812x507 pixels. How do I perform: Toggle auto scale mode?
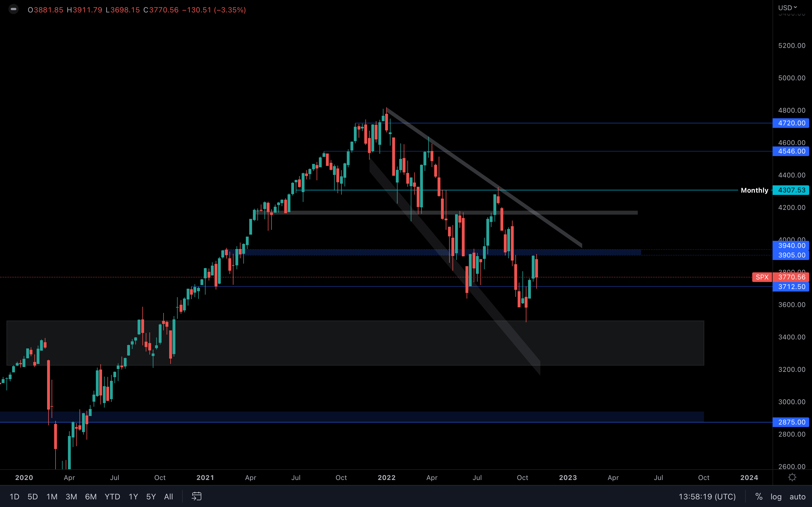(797, 497)
